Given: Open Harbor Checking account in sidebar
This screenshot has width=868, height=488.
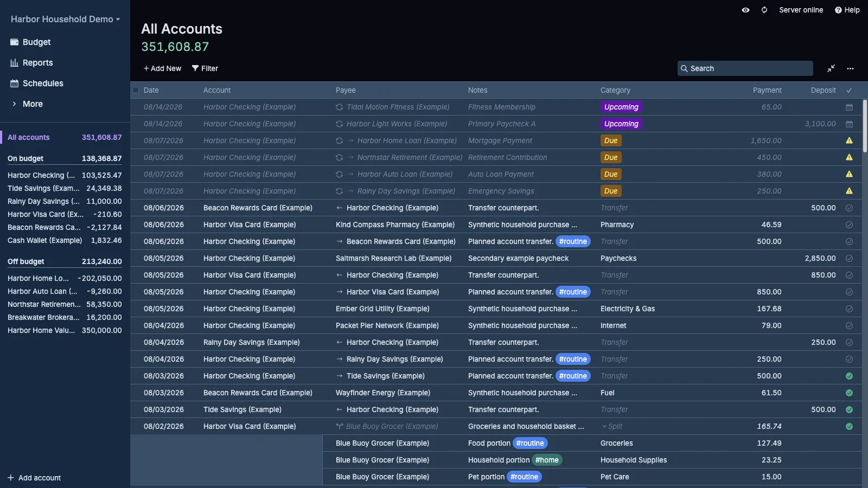Looking at the screenshot, I should click(65, 176).
